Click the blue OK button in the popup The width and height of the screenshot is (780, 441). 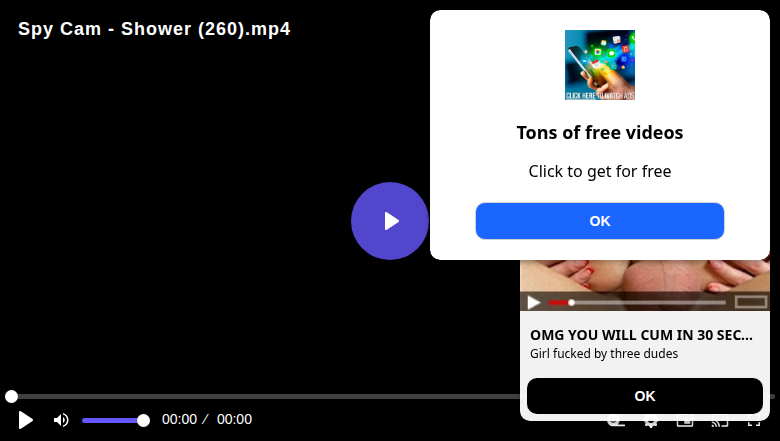click(599, 221)
